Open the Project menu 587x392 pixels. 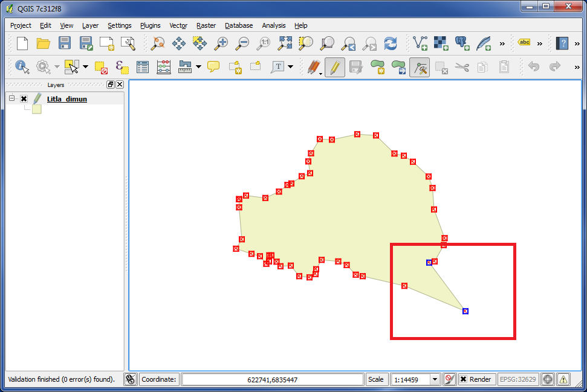point(21,25)
